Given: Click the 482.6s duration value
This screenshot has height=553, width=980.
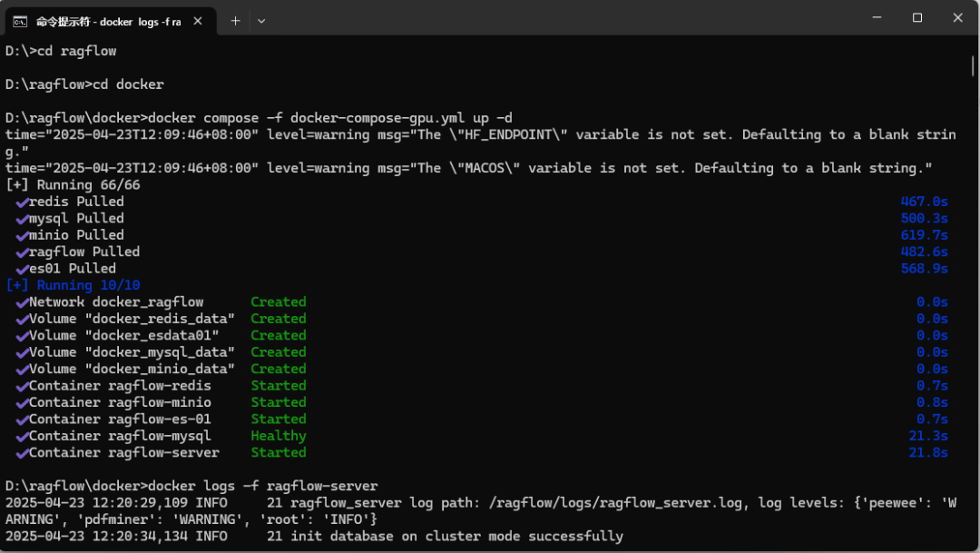Looking at the screenshot, I should 924,252.
